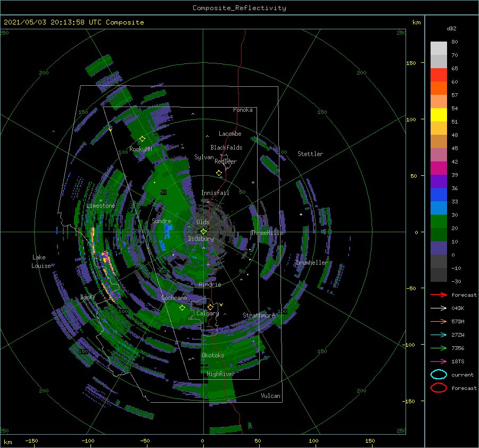Select the magenta swatch on the dBZ scale
479x448 pixels.
coord(439,168)
